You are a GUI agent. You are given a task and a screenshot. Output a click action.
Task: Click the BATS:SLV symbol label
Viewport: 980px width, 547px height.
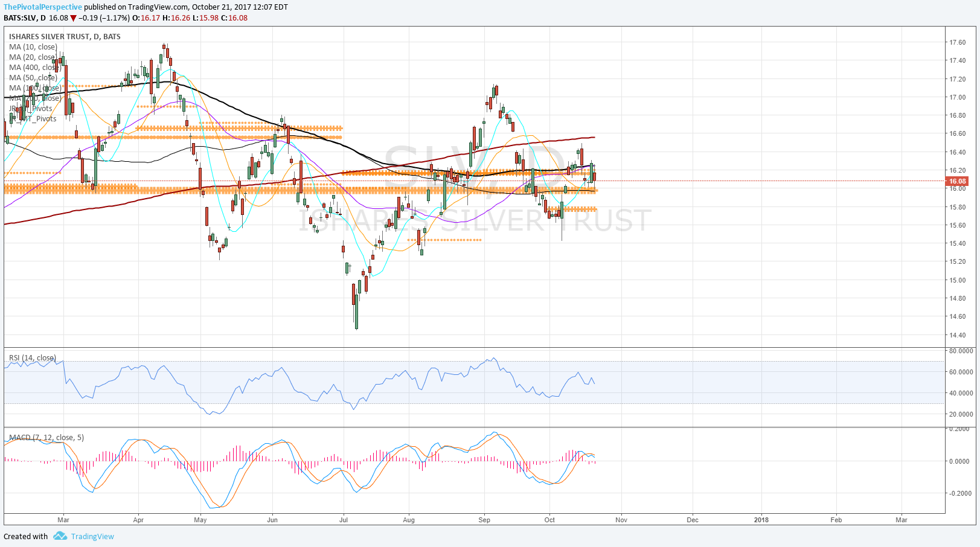pyautogui.click(x=21, y=18)
